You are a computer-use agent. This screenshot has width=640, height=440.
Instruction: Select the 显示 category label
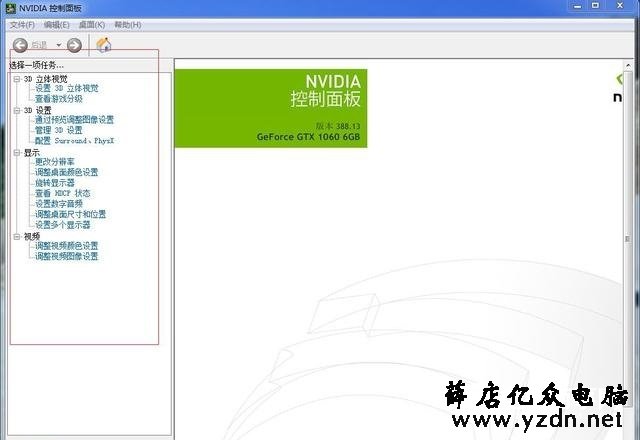pyautogui.click(x=32, y=153)
